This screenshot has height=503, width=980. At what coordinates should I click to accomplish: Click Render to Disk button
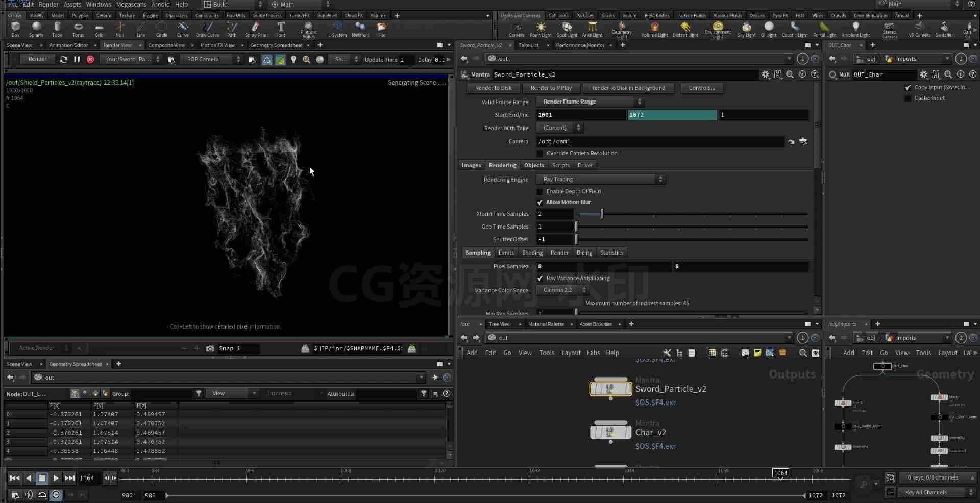493,88
